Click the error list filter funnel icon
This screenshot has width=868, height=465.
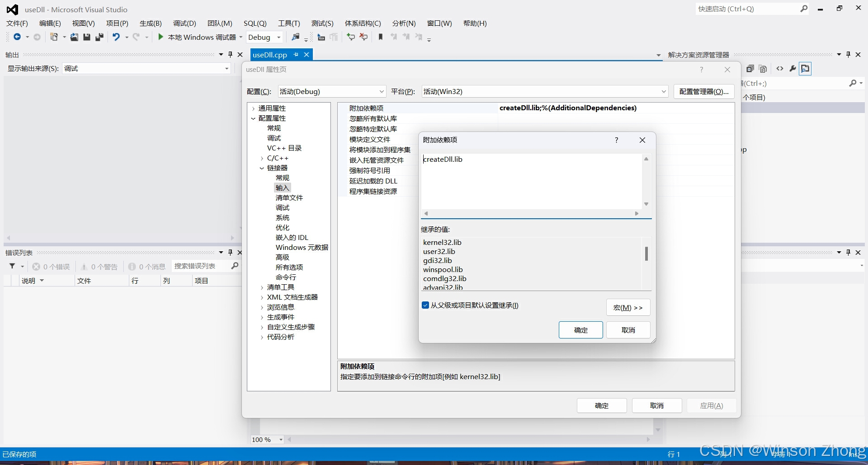(x=12, y=266)
